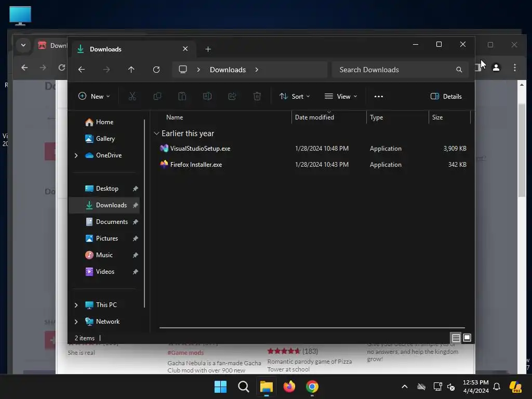Open the notifications bell in system tray
Viewport: 532px width, 399px height.
pyautogui.click(x=497, y=387)
